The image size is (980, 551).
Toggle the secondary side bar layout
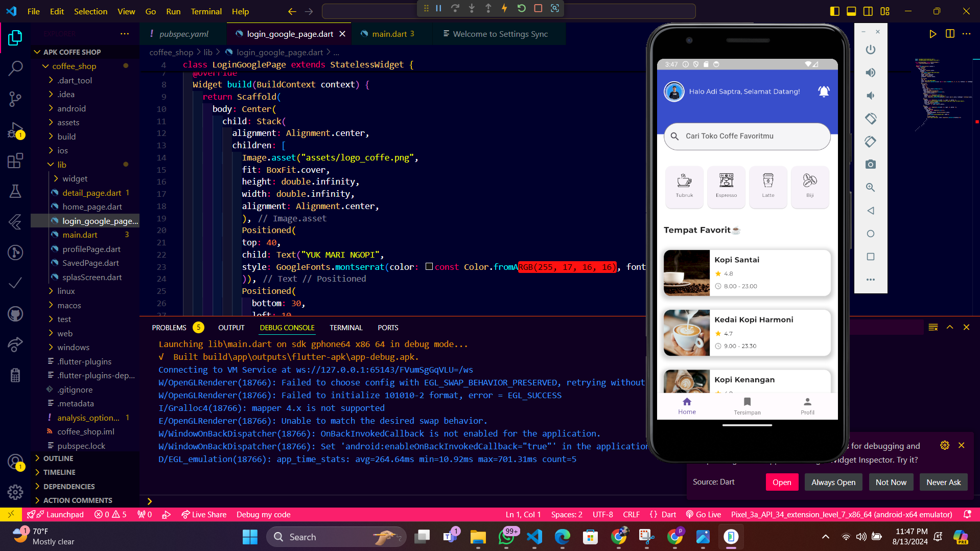point(868,11)
